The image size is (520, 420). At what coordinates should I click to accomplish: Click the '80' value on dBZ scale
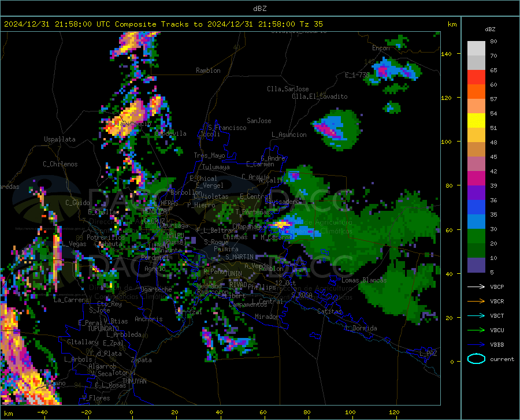coord(493,42)
